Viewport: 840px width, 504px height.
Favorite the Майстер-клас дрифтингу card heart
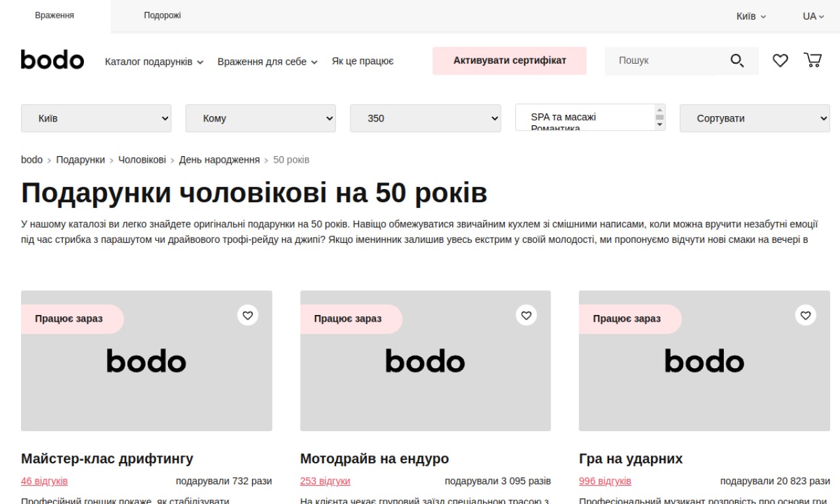[x=247, y=315]
